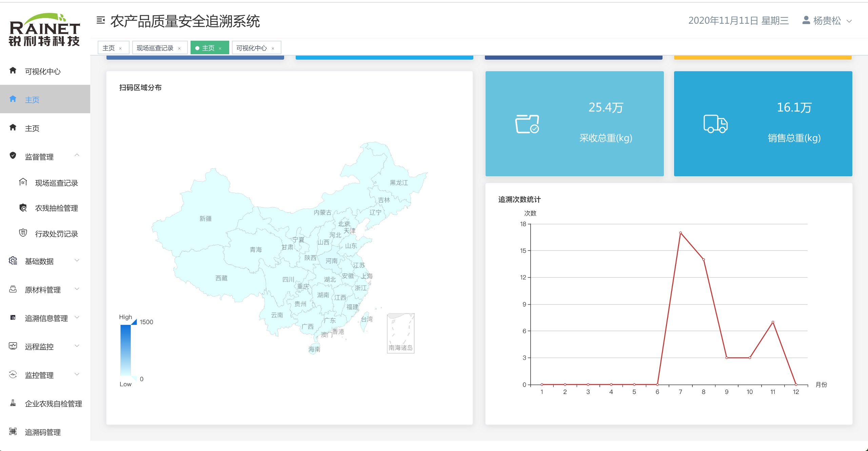
Task: Close the 可视化中心 tab
Action: pos(273,48)
